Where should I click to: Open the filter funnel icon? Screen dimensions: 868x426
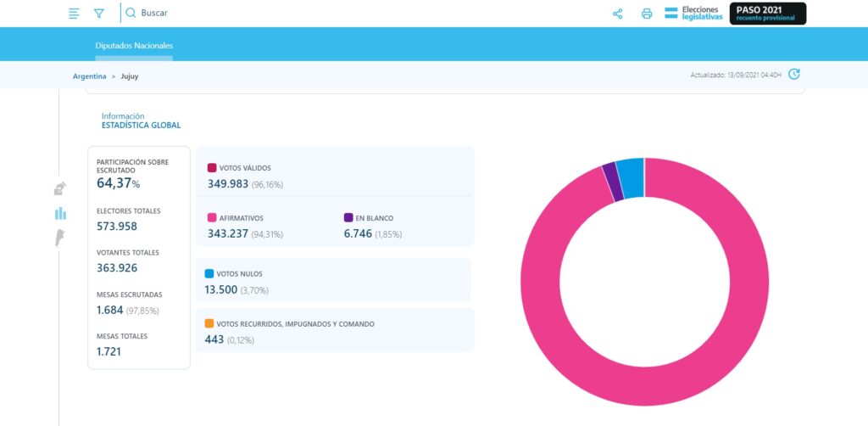click(x=99, y=14)
